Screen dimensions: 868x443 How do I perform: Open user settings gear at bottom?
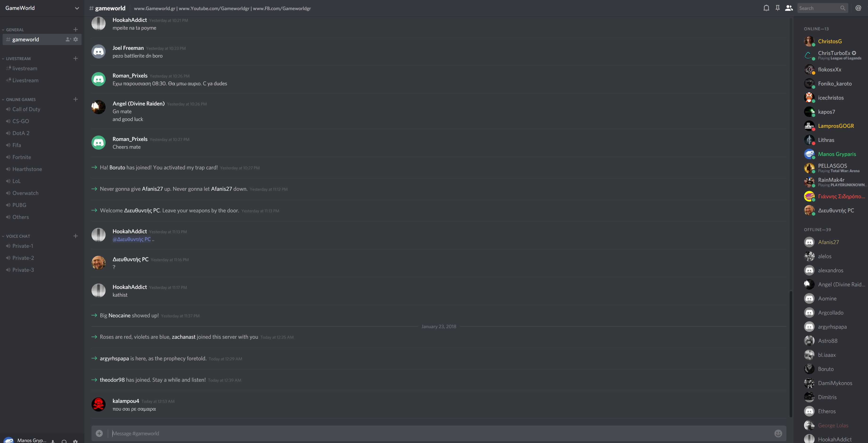[x=75, y=441]
